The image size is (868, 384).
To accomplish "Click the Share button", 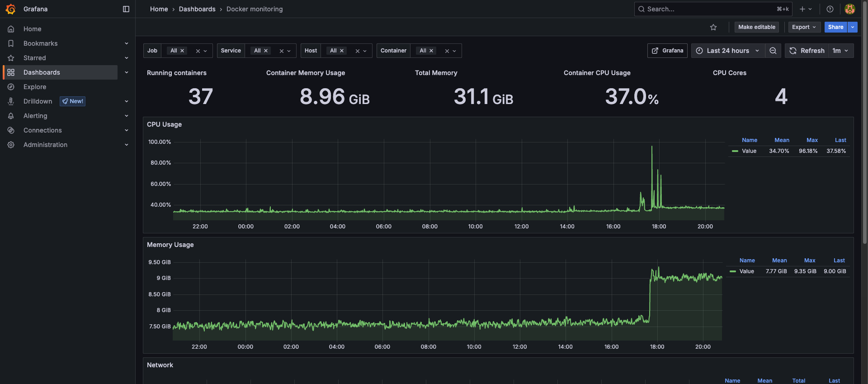I will coord(835,27).
